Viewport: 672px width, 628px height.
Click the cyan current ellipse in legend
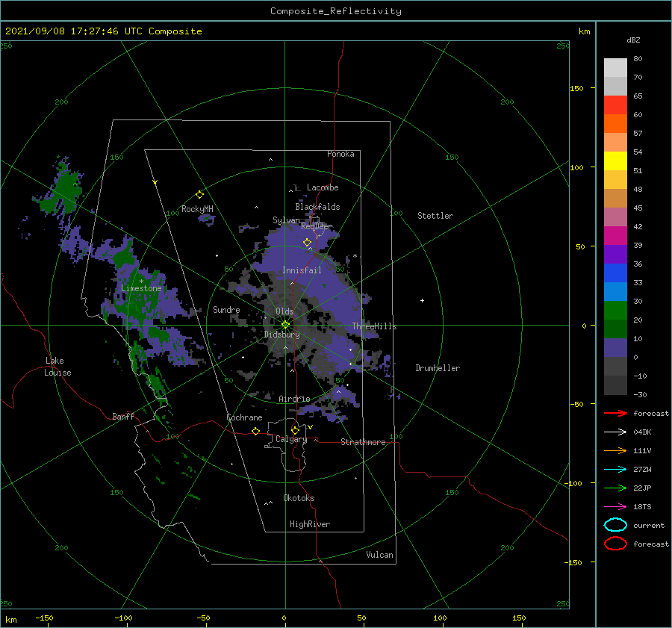point(615,525)
